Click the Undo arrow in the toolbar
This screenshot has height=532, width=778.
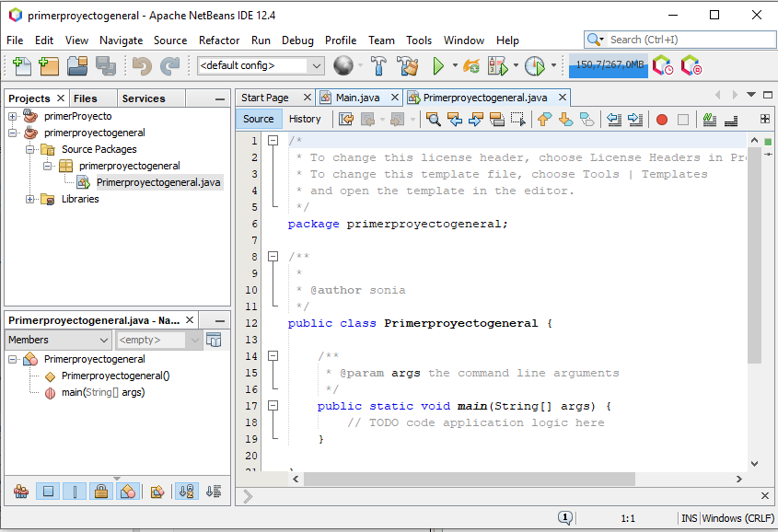click(141, 65)
